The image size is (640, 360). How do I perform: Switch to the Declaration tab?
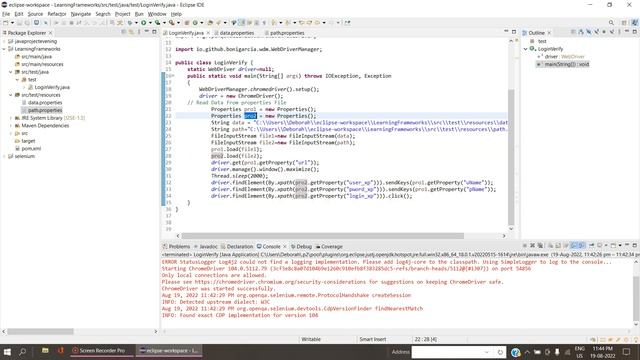click(x=237, y=247)
